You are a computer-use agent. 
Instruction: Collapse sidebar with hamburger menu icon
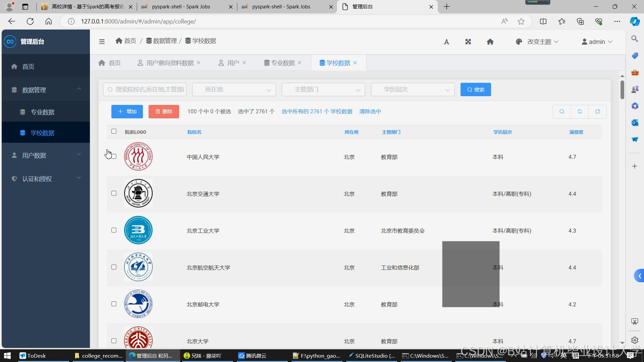coord(102,42)
